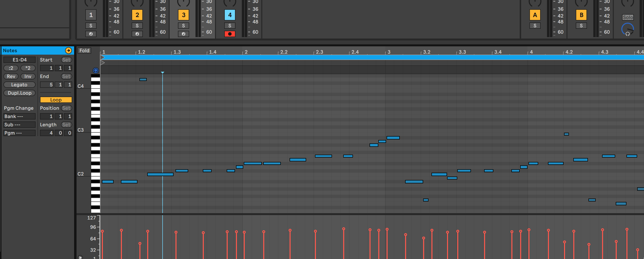The image size is (644, 259).
Task: Solo track 1 with its S button
Action: [x=91, y=26]
